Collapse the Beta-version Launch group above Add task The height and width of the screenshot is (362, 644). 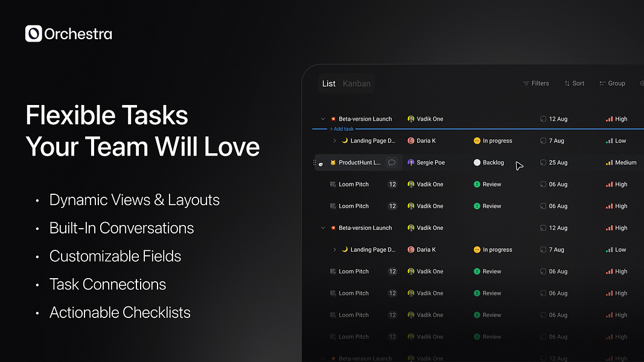click(323, 119)
